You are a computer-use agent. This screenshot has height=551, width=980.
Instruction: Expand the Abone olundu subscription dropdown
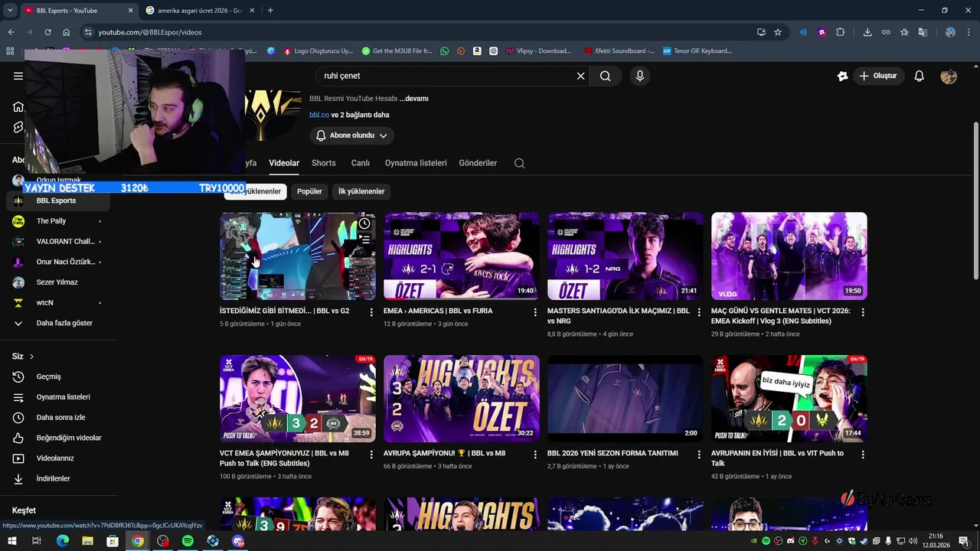tap(352, 135)
